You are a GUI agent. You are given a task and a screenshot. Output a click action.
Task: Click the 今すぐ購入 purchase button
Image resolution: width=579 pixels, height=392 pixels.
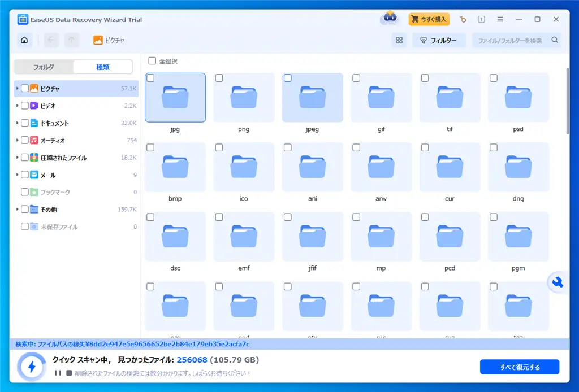tap(428, 19)
